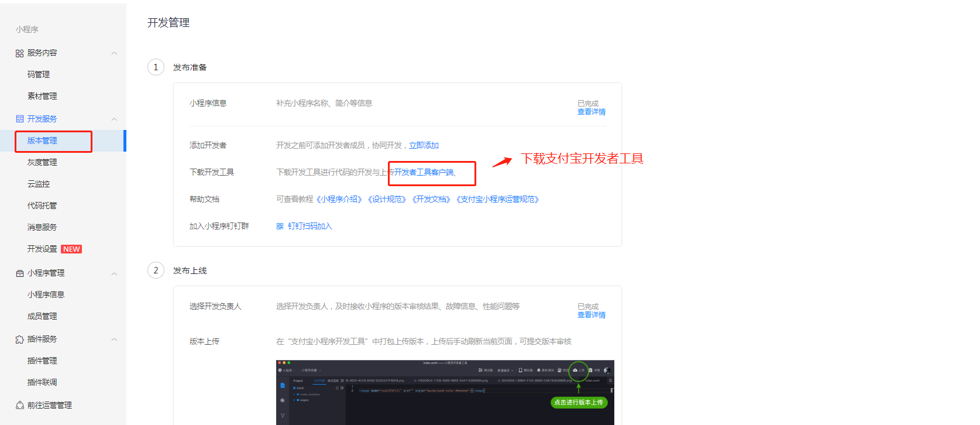Open 码管理 in the sidebar
The width and height of the screenshot is (980, 425).
(x=39, y=74)
